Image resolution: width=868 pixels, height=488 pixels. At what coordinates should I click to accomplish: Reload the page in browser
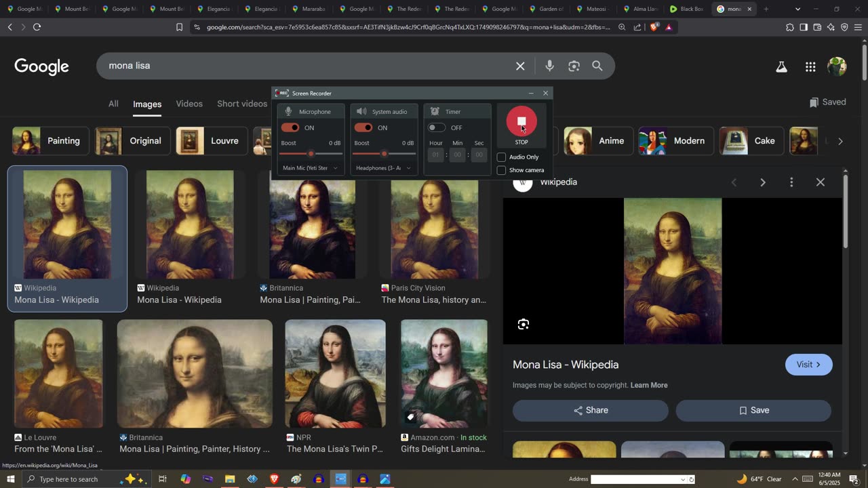coord(37,27)
